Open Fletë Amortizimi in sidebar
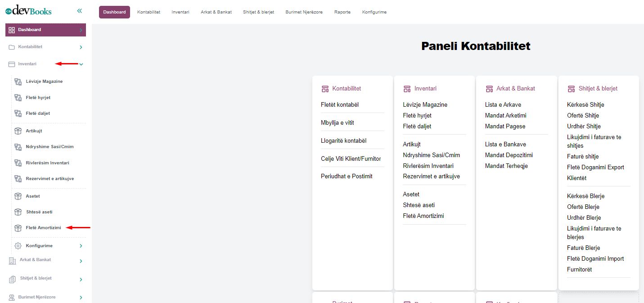Viewport: 644px width, 303px height. click(43, 228)
